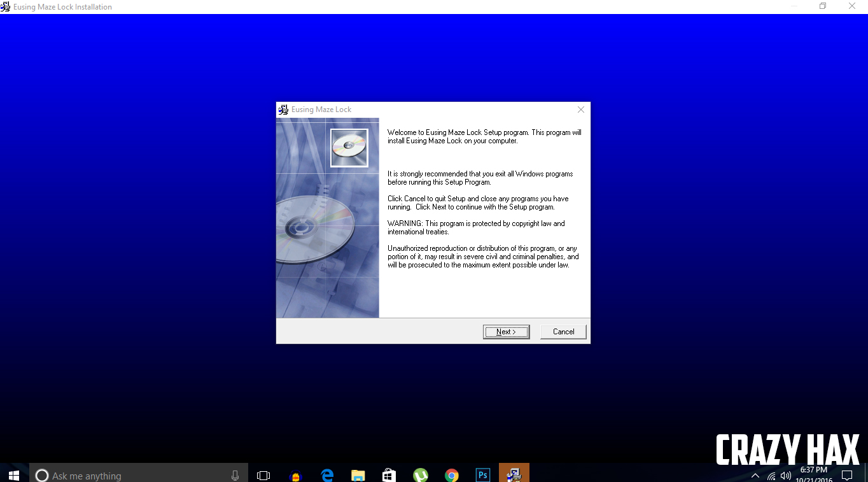Close the Eusing Maze Lock dialog
Image resolution: width=868 pixels, height=482 pixels.
[x=580, y=110]
